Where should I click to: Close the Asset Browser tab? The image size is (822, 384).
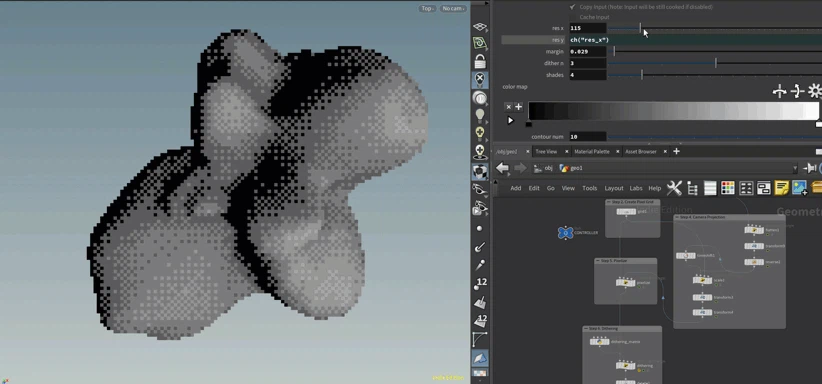pyautogui.click(x=665, y=152)
